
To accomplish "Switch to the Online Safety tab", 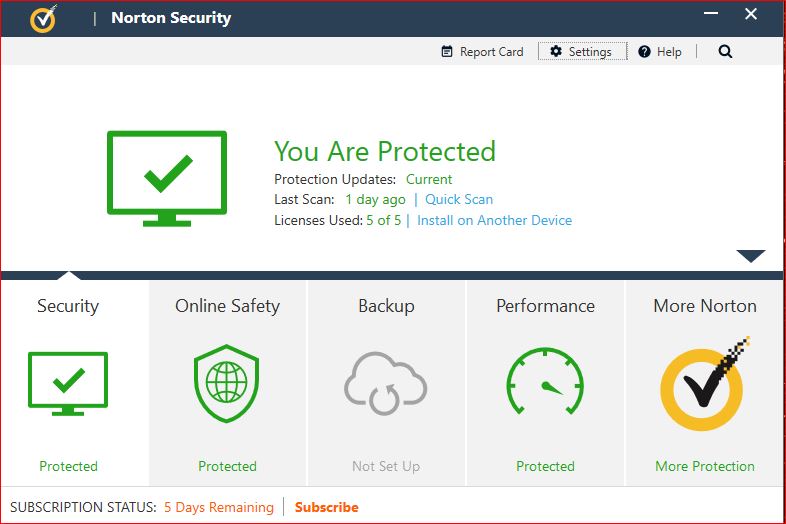I will pyautogui.click(x=227, y=306).
